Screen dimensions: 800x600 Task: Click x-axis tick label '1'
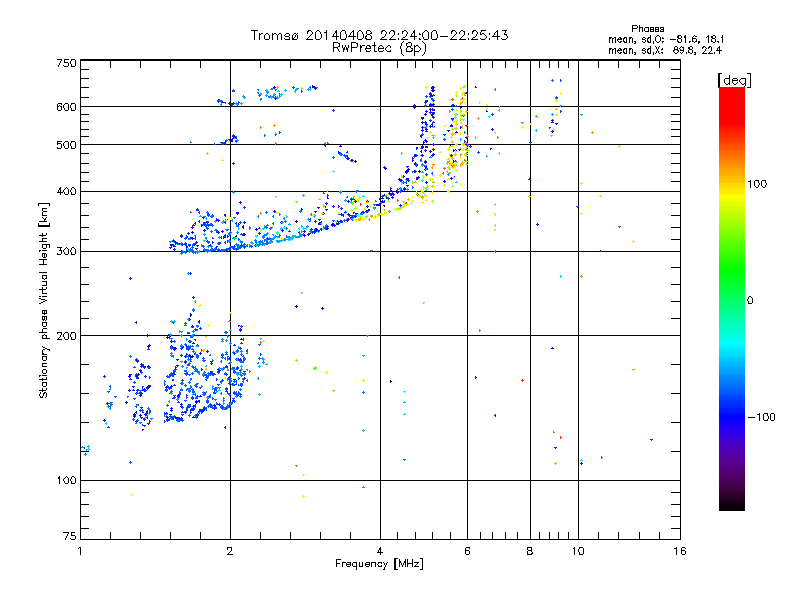[x=80, y=551]
